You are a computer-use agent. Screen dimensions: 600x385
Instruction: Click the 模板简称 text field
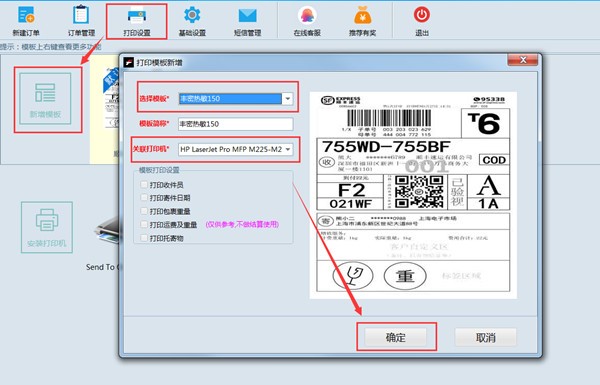click(x=236, y=124)
